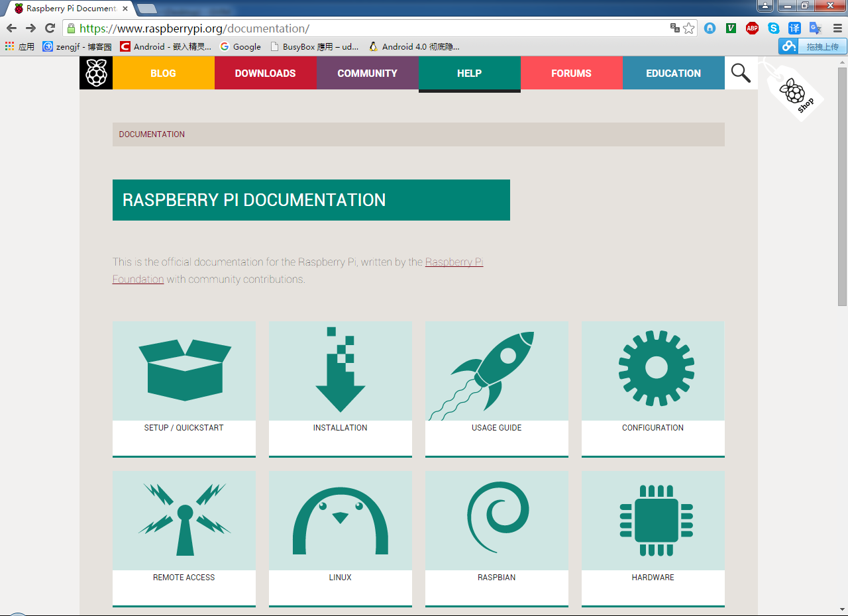Open the HELP navigation tab

[x=470, y=73]
